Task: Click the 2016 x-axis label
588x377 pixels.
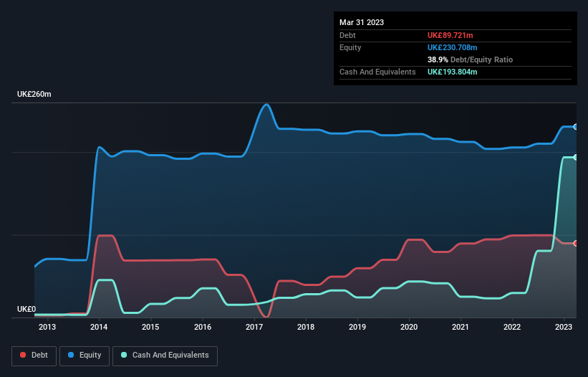Action: tap(203, 327)
